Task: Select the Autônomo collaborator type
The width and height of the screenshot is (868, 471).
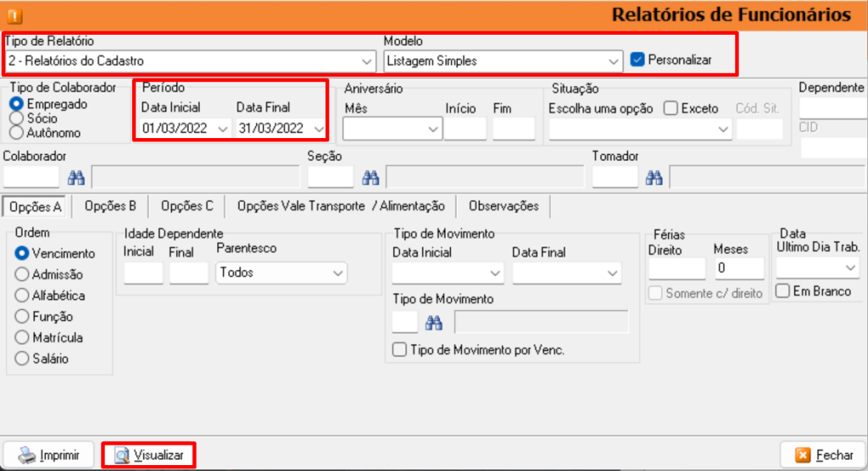Action: pyautogui.click(x=17, y=133)
